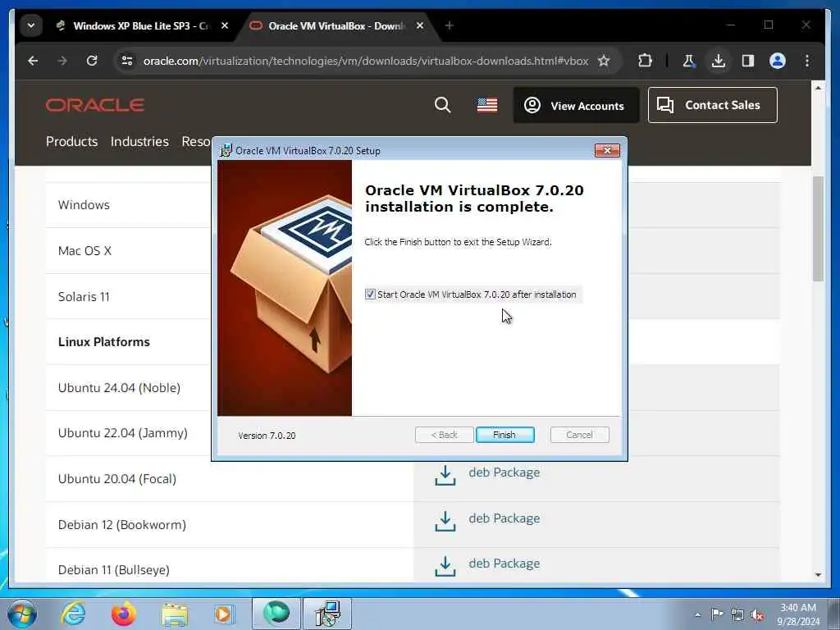
Task: Close the VirtualBox Setup dialog with X
Action: [x=607, y=151]
